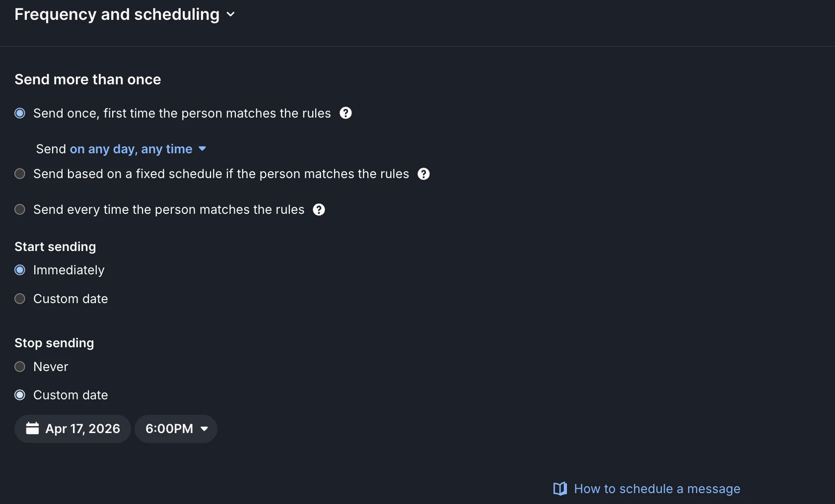Open the 6:00PM time dropdown
The width and height of the screenshot is (835, 504).
pyautogui.click(x=176, y=429)
